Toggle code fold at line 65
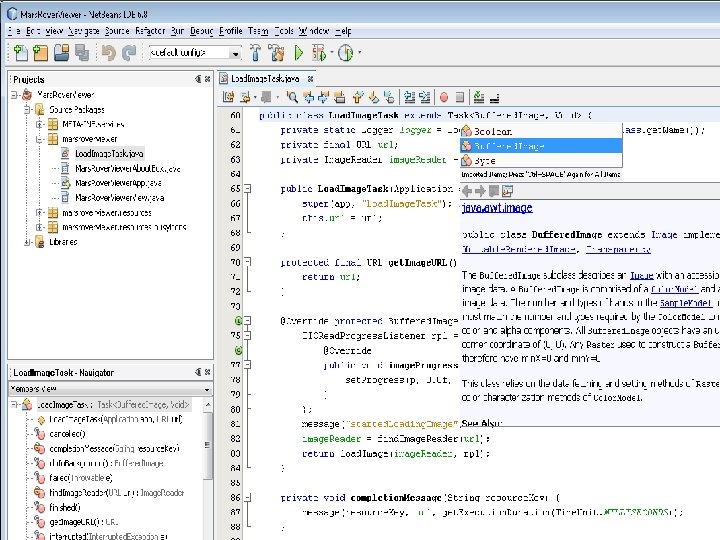The width and height of the screenshot is (720, 540). (249, 188)
